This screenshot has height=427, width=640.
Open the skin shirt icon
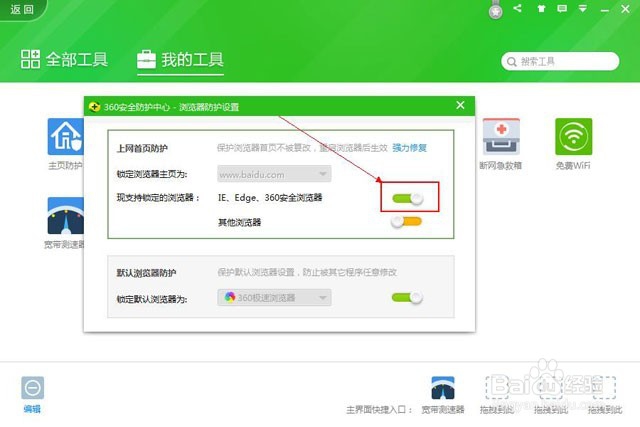[x=541, y=9]
